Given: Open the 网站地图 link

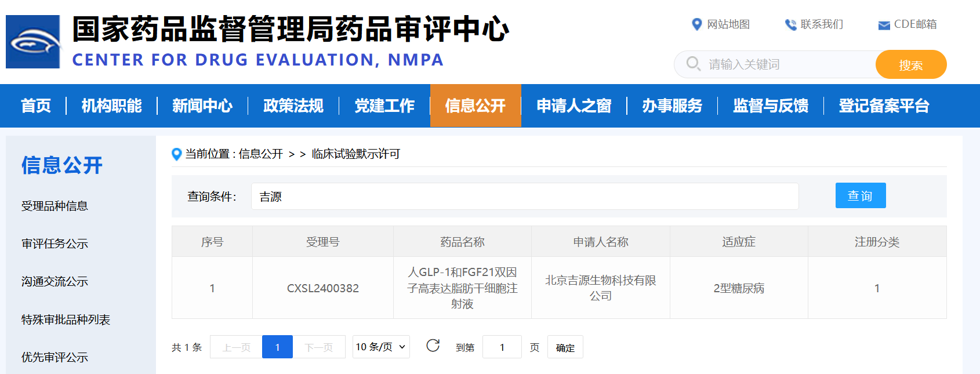Looking at the screenshot, I should (x=728, y=24).
